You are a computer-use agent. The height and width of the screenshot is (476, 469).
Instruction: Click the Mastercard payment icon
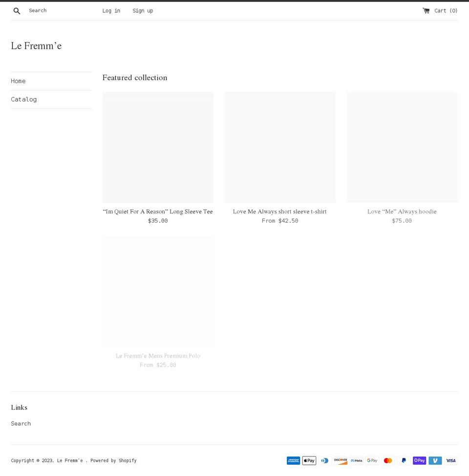point(388,460)
